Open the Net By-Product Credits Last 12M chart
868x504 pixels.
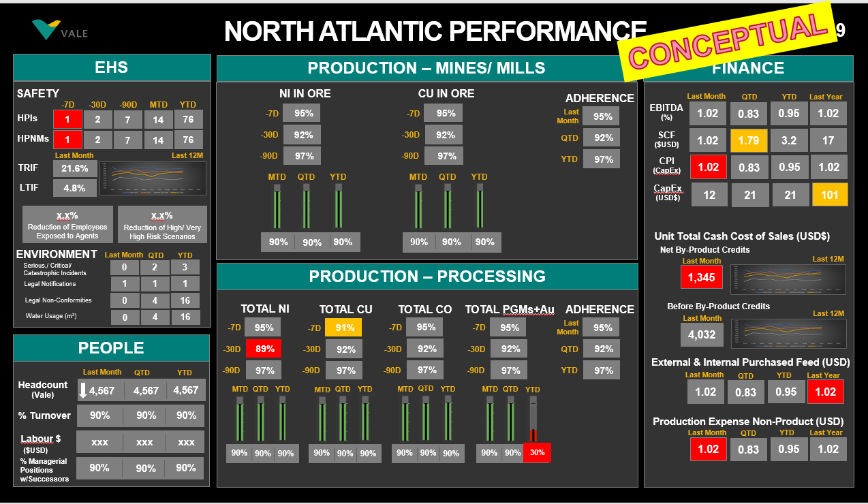click(x=788, y=279)
